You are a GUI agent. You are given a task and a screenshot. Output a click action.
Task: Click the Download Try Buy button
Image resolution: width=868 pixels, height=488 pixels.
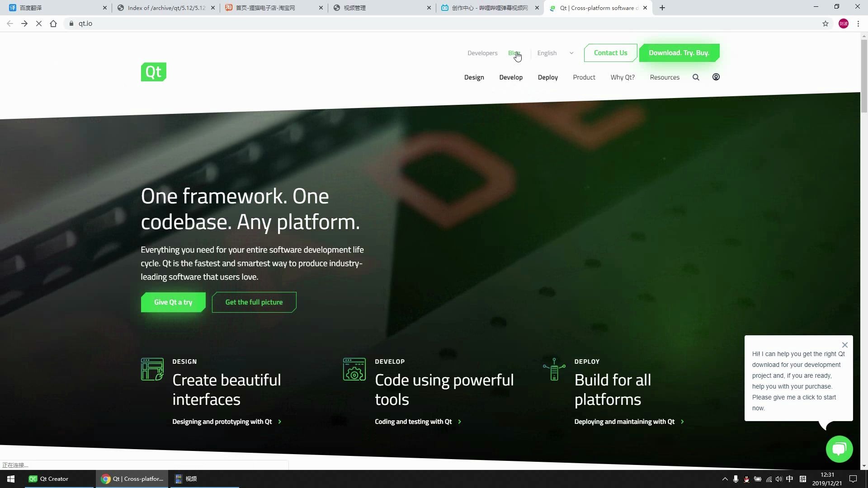pyautogui.click(x=679, y=52)
